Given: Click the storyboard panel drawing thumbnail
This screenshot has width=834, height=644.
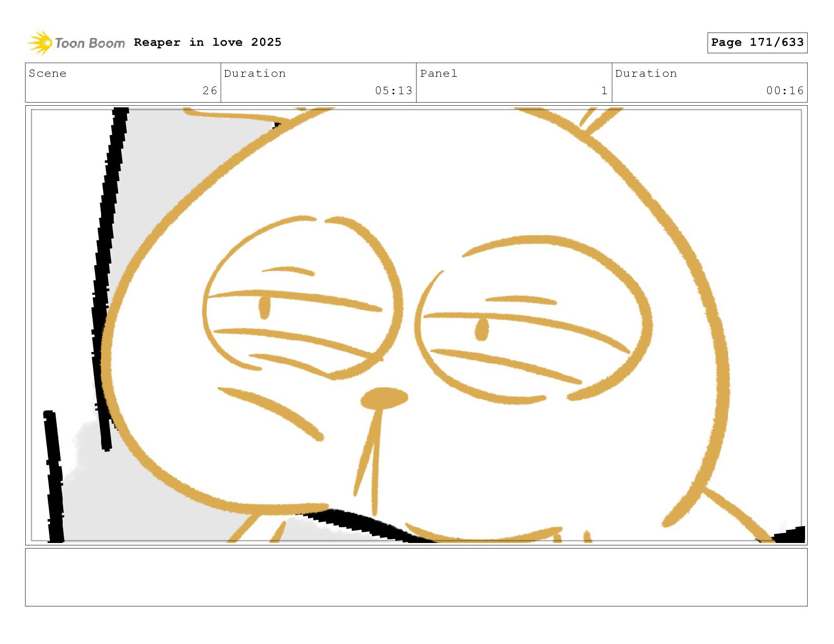Looking at the screenshot, I should (416, 325).
